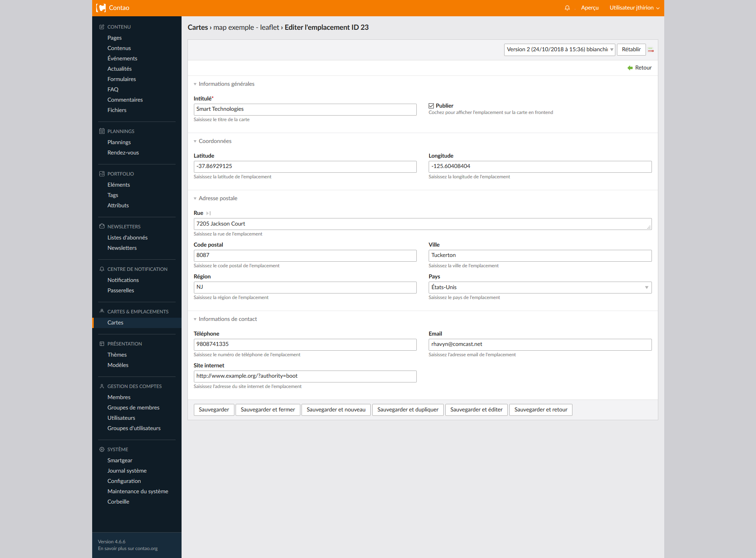Collapse the CONTENU sidebar group

pos(119,27)
